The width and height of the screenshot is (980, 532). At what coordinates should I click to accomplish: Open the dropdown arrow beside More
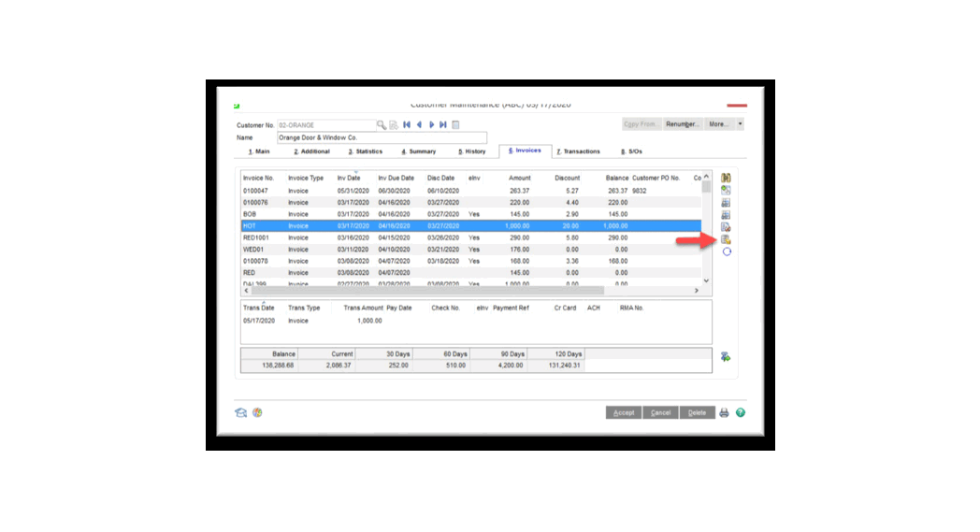[740, 123]
